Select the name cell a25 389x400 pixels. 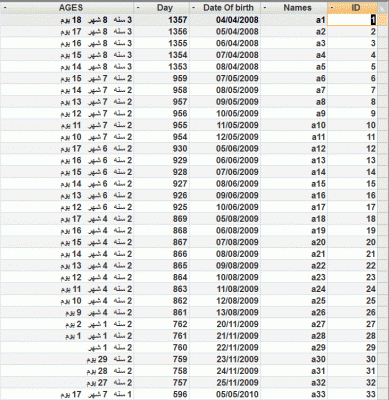tap(294, 301)
